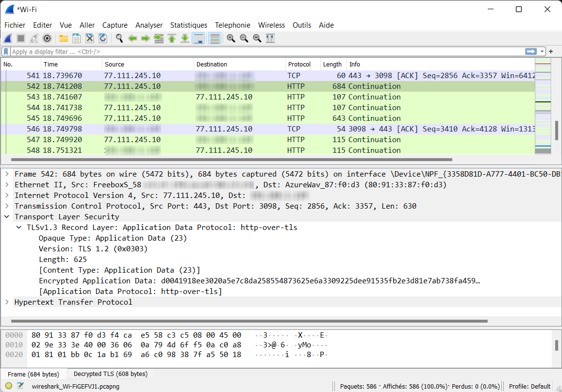This screenshot has width=562, height=392.
Task: Switch to Decrypted TLS (608 bytes) tab
Action: tap(110, 374)
